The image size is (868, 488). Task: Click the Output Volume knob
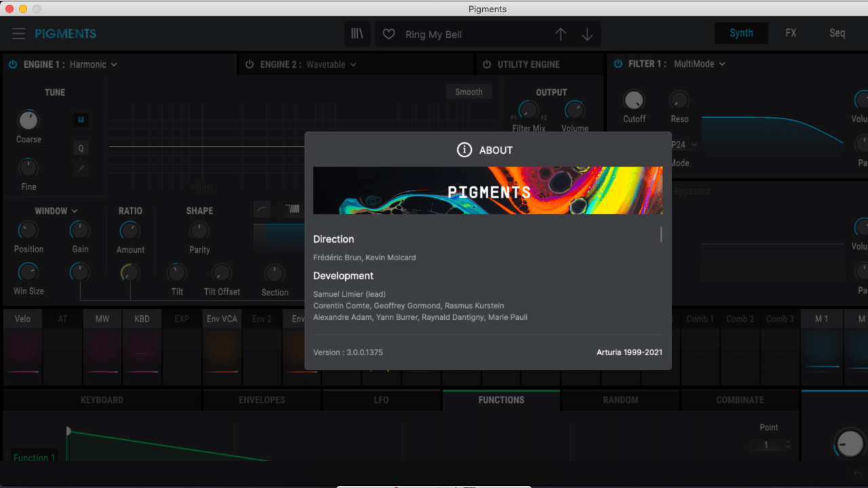click(x=574, y=110)
